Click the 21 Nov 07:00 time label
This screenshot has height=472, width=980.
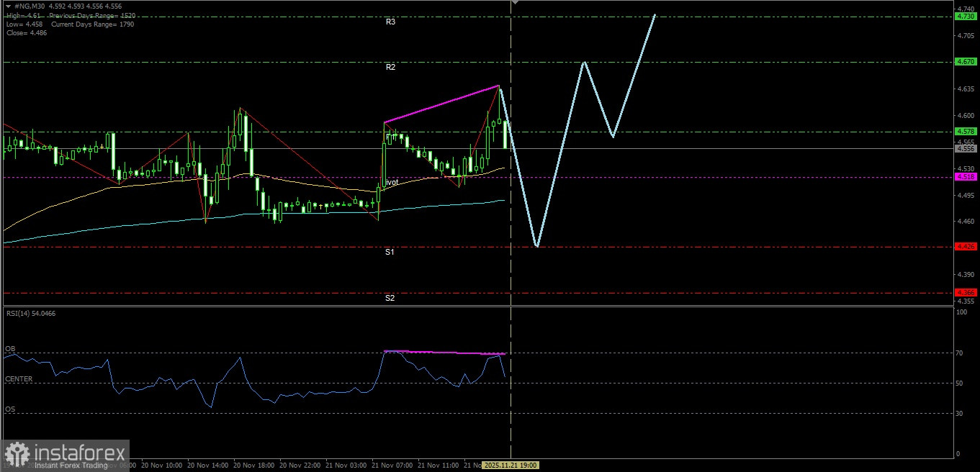(x=394, y=466)
